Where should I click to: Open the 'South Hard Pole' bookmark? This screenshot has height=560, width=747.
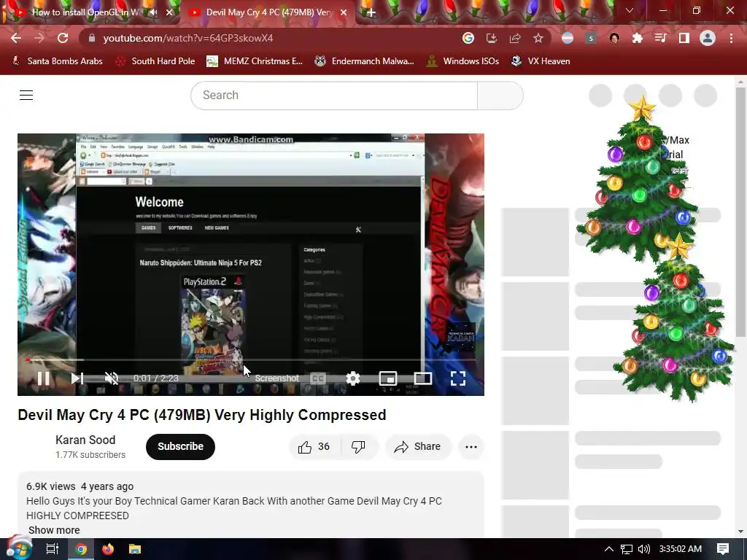155,61
